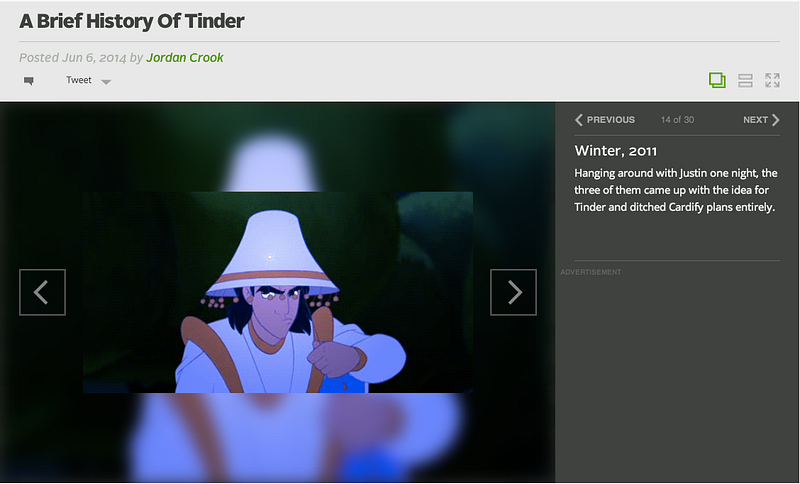Screen dimensions: 800x484
Task: Switch to the green slideshow view icon
Action: click(x=717, y=80)
